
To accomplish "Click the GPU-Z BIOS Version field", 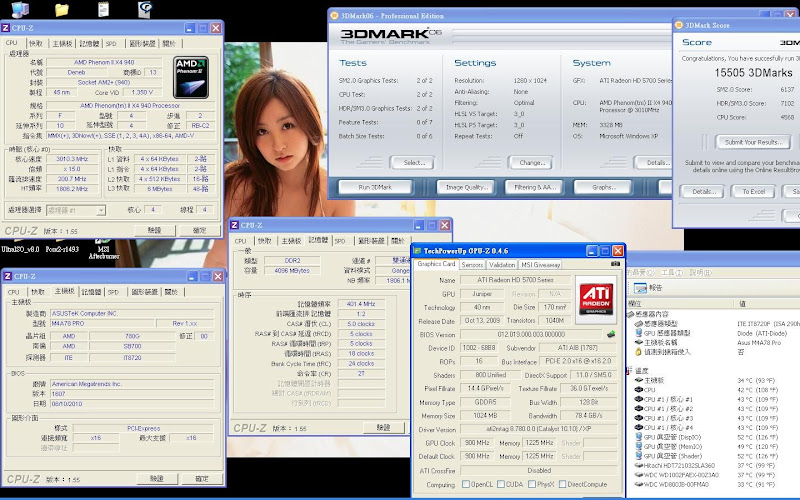I will tap(532, 334).
